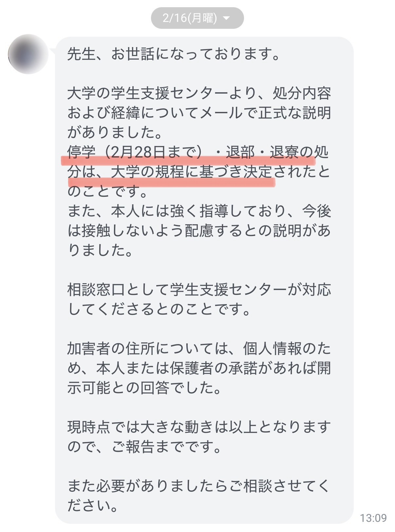Screen dimensions: 395x532
Task: Select the text は接触しないよう配慮する
Action: 156,231
